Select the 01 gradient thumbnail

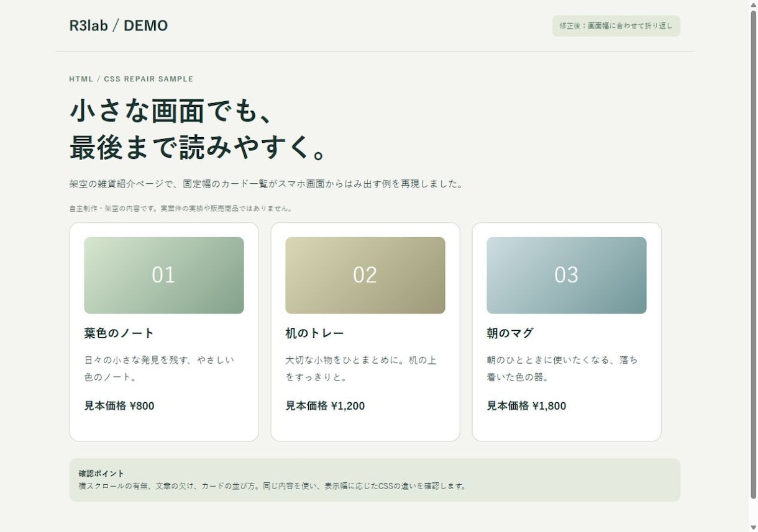(x=164, y=275)
